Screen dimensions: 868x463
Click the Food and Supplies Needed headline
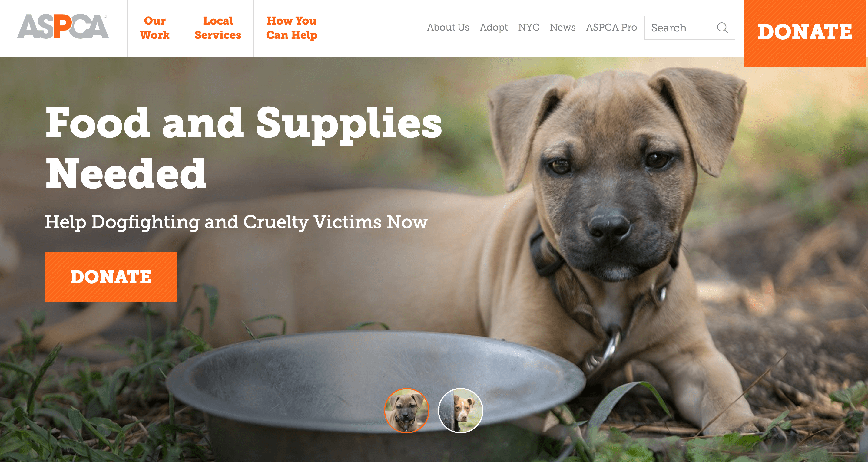pos(243,148)
